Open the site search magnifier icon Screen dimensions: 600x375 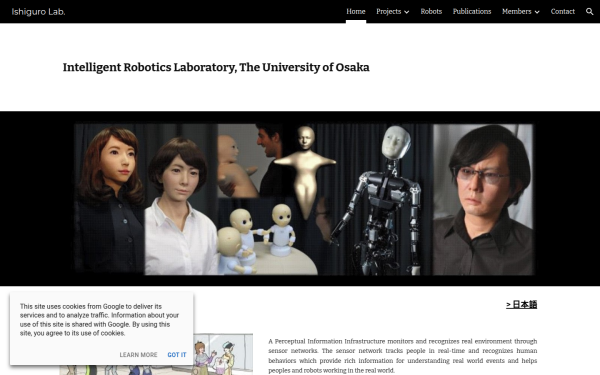pos(589,11)
